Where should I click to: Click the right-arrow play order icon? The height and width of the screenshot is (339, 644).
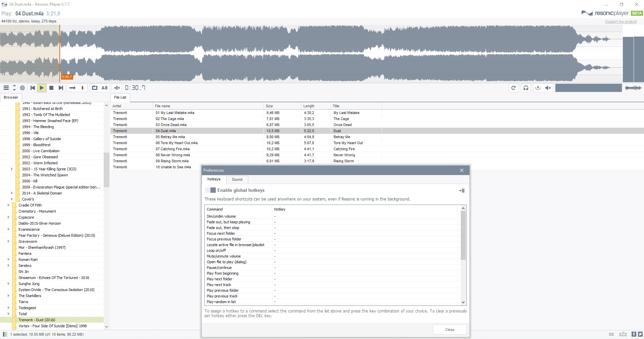point(72,88)
